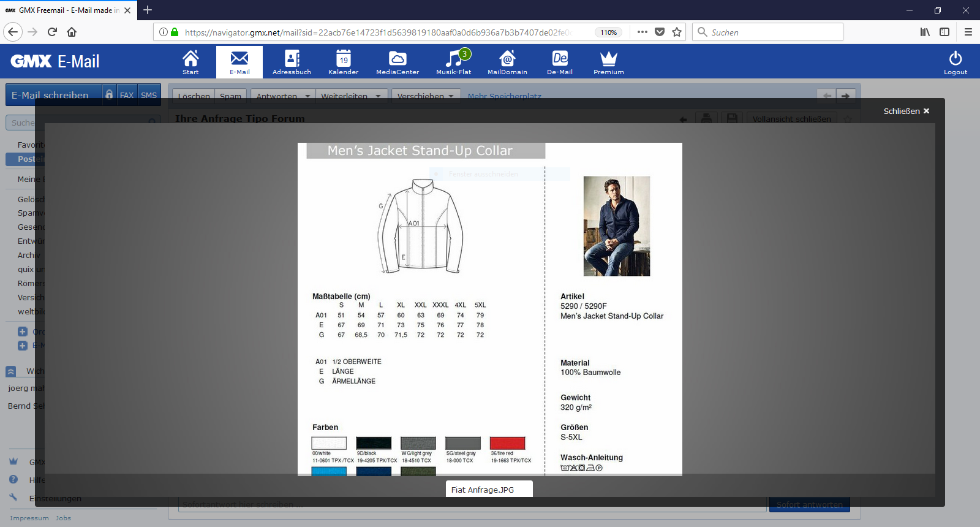This screenshot has height=527, width=980.
Task: Click the Fiat Anfrage.JPG filename label
Action: 483,490
